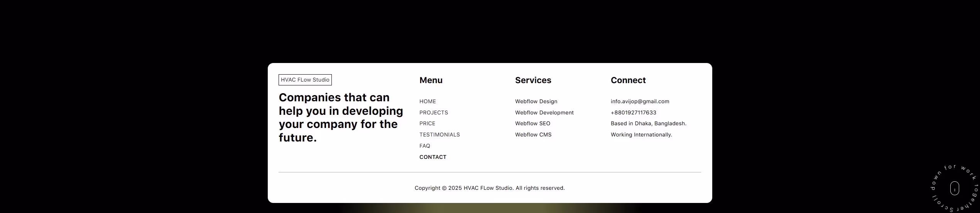Viewport: 980px width, 213px height.
Task: Select Webflow Development service link
Action: point(544,113)
